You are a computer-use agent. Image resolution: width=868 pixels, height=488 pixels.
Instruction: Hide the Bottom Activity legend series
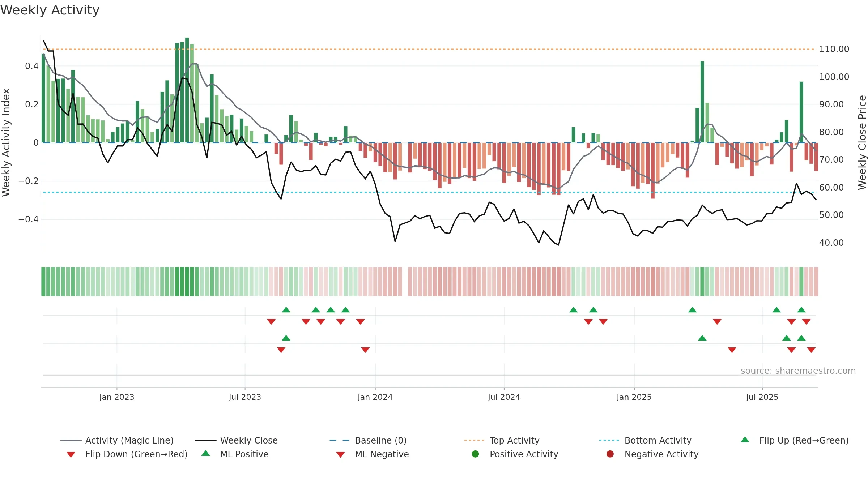click(645, 440)
